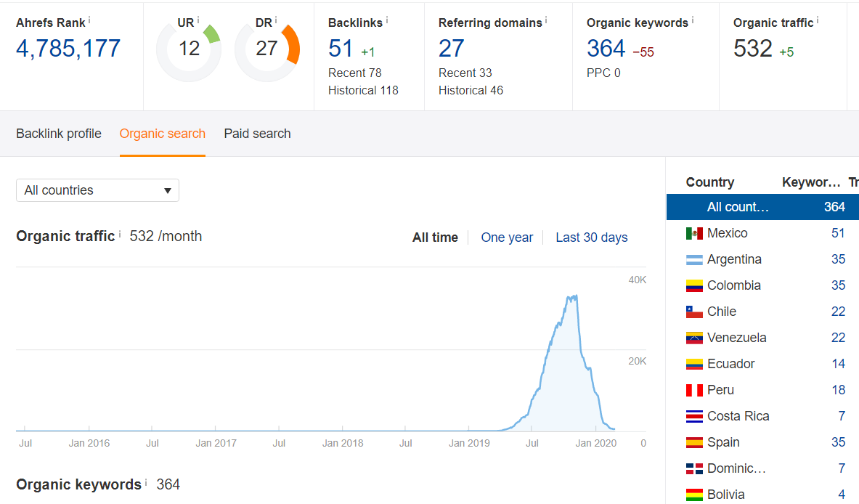Click info icon beside Organic traffic 532 /month
This screenshot has width=859, height=504.
[120, 233]
